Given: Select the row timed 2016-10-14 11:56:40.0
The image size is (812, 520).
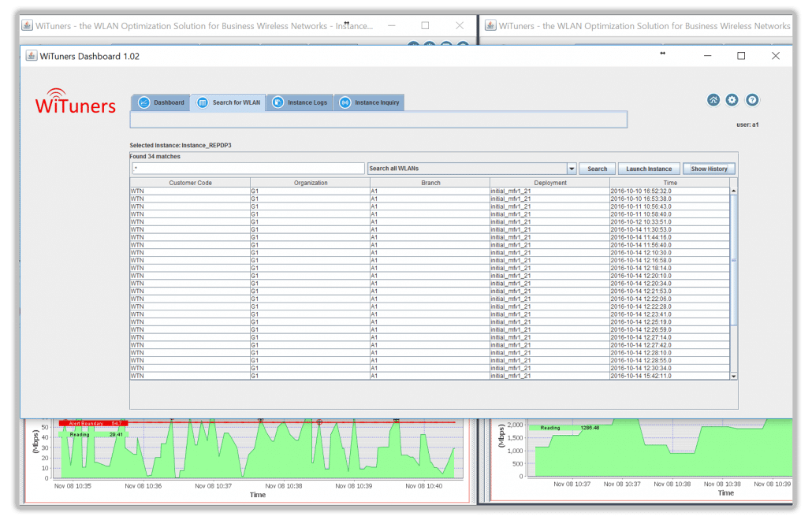Looking at the screenshot, I should pos(430,245).
